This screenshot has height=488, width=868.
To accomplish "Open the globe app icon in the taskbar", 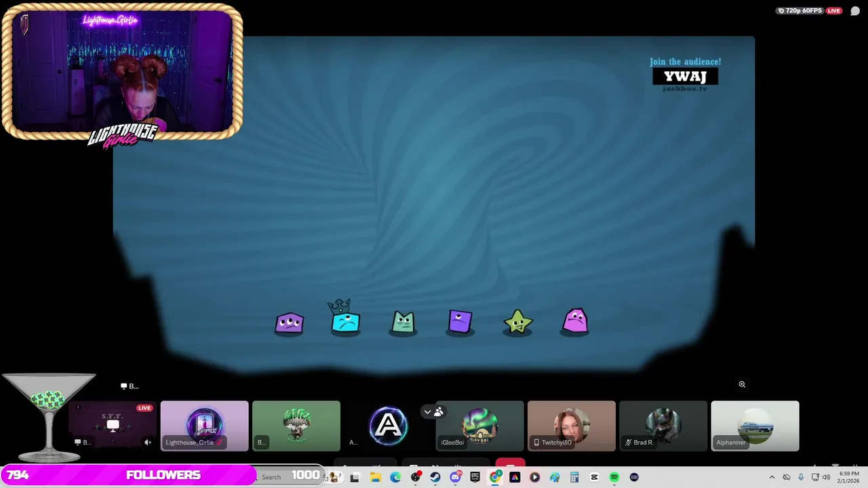I will 555,477.
